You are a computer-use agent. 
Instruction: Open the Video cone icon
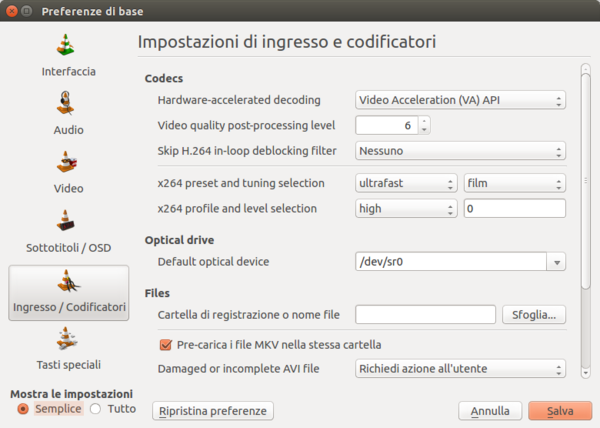(x=68, y=162)
